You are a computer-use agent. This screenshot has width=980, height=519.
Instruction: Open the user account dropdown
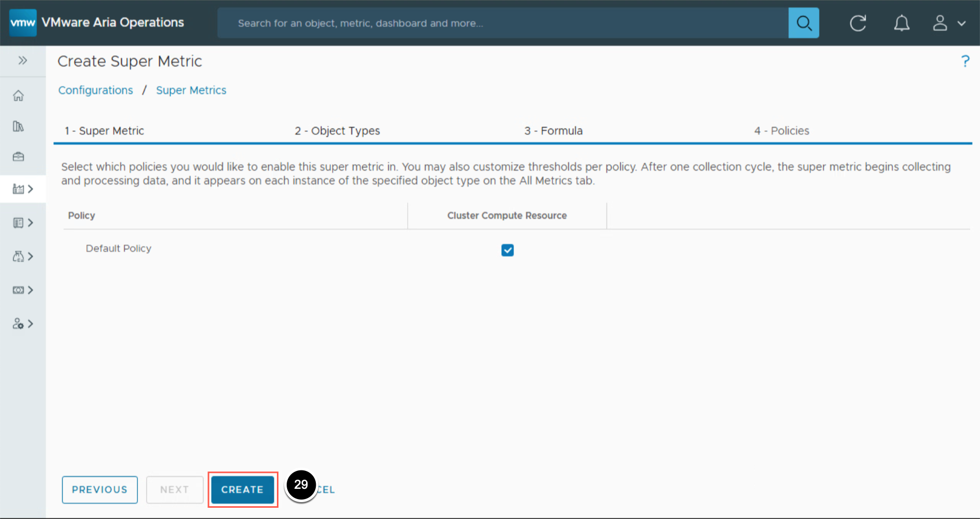949,23
